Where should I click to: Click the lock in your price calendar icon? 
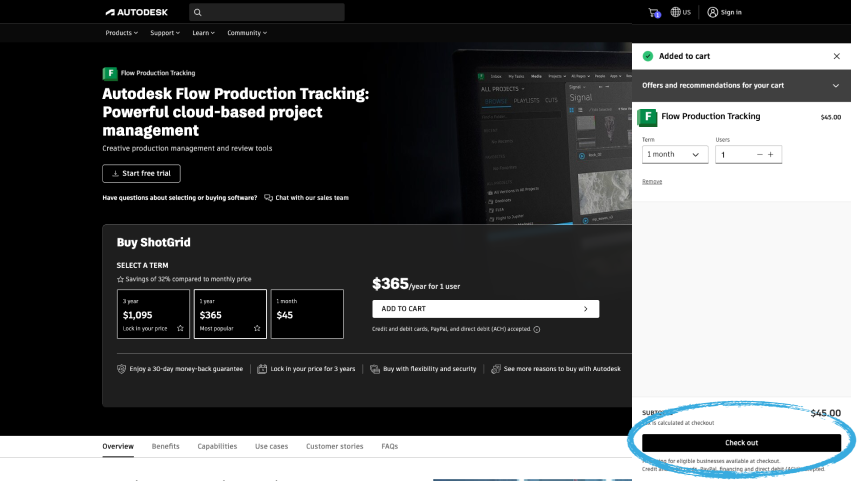[262, 369]
